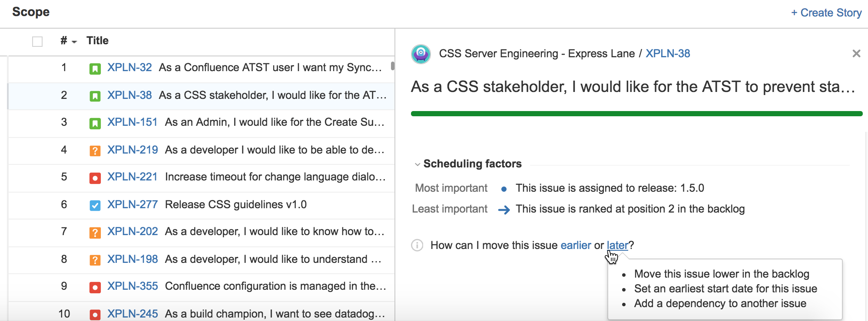The image size is (868, 321).
Task: Click the blue dot icon for release factor
Action: [x=504, y=189]
